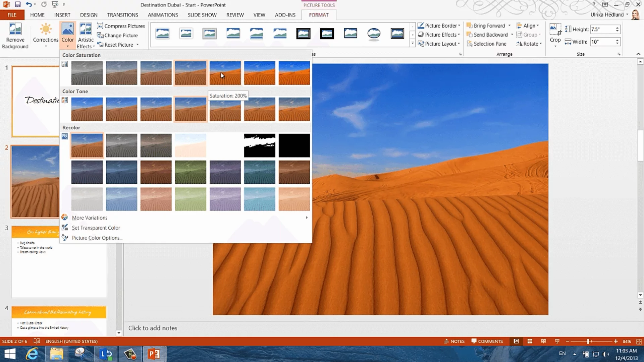Viewport: 644px width, 362px height.
Task: Click Compress Pictures icon
Action: click(100, 26)
